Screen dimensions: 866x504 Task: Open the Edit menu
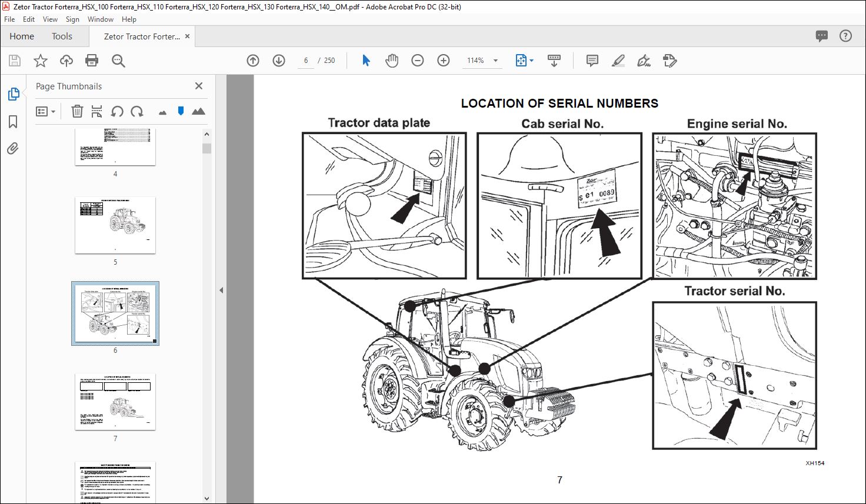pos(29,19)
